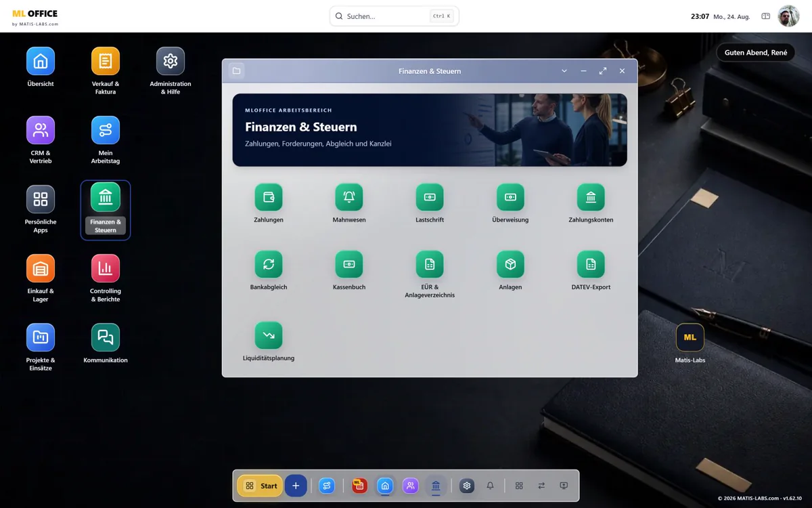The height and width of the screenshot is (508, 812).
Task: Open Mein Arbeitstag desktop icon
Action: [x=106, y=130]
